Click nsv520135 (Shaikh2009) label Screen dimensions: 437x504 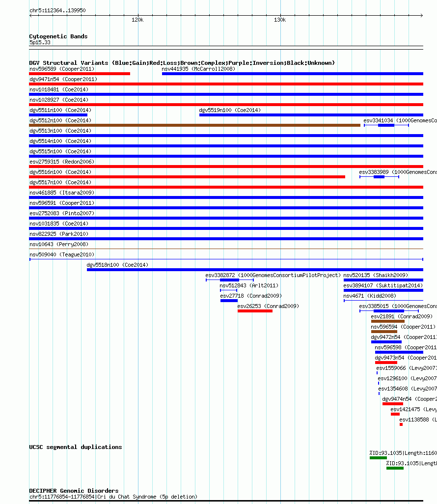pos(376,275)
